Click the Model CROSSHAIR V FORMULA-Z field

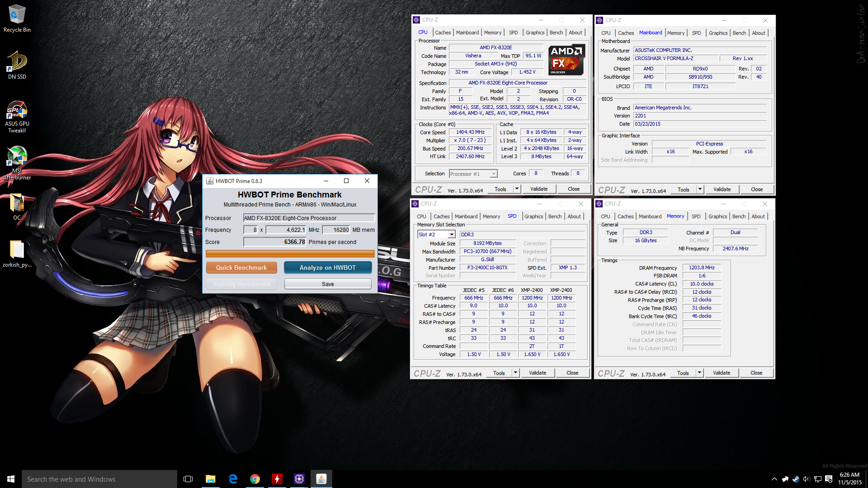tap(676, 58)
